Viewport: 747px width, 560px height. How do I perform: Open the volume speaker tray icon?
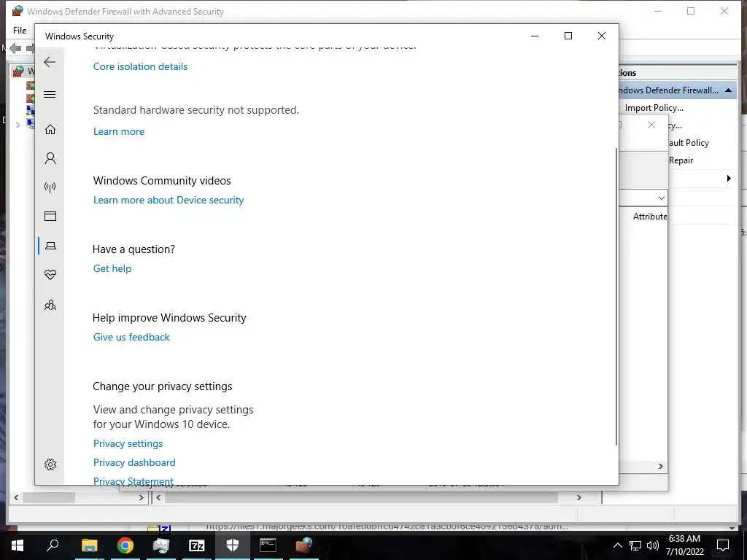click(653, 545)
